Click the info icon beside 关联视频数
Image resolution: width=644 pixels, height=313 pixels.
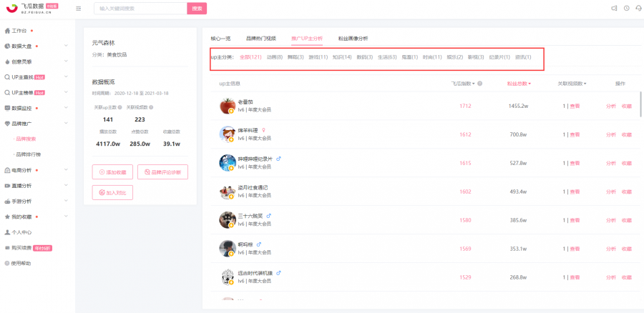point(151,107)
